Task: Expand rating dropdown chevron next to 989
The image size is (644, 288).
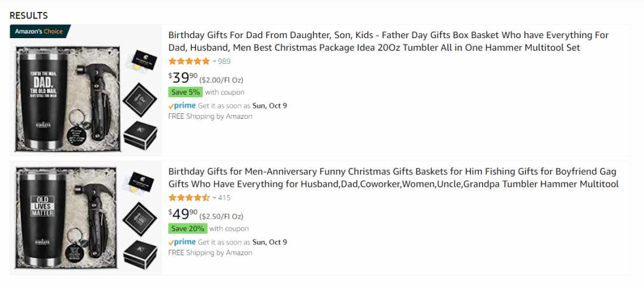Action: point(214,61)
